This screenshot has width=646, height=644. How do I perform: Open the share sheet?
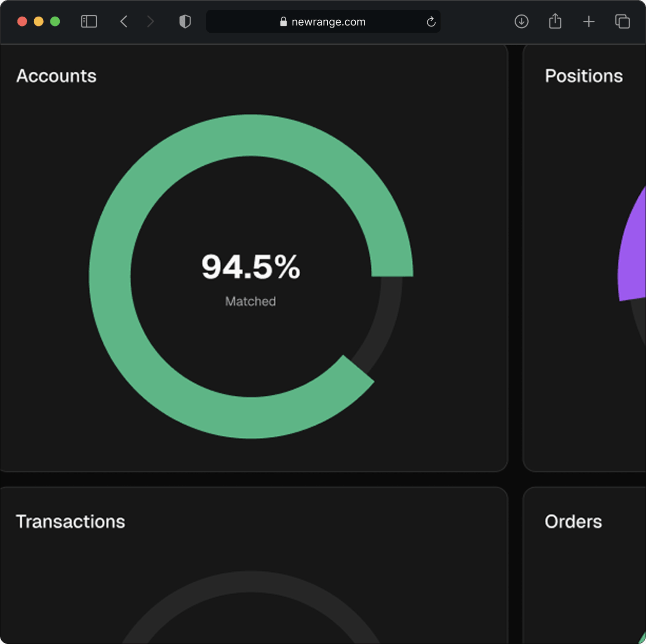pos(555,21)
